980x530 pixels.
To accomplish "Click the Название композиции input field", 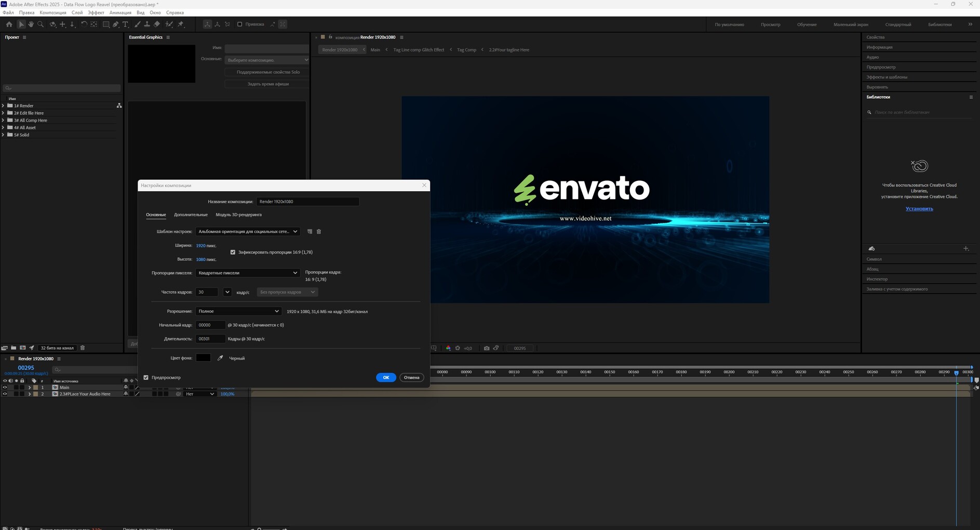I will 307,202.
